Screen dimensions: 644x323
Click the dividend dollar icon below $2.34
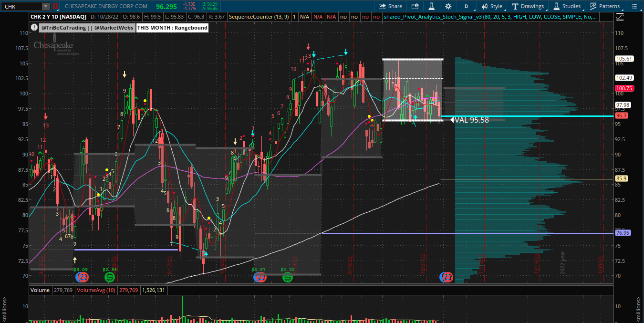click(x=110, y=277)
